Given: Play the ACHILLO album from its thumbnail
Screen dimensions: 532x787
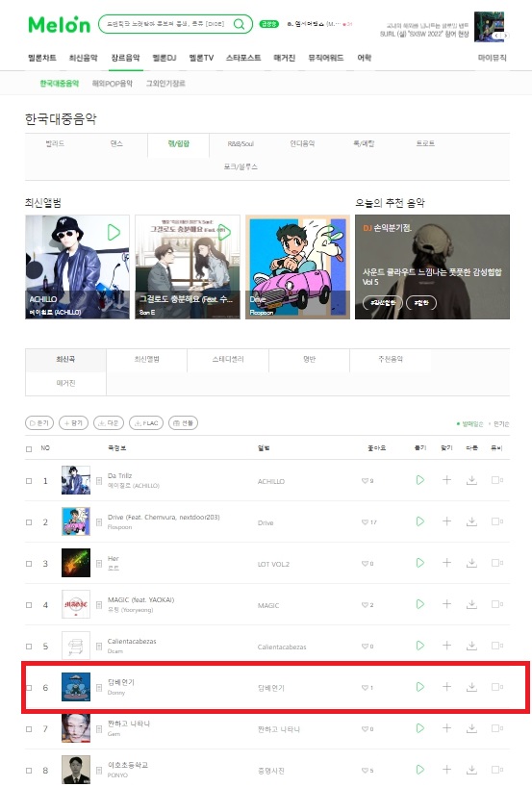Looking at the screenshot, I should click(x=114, y=233).
